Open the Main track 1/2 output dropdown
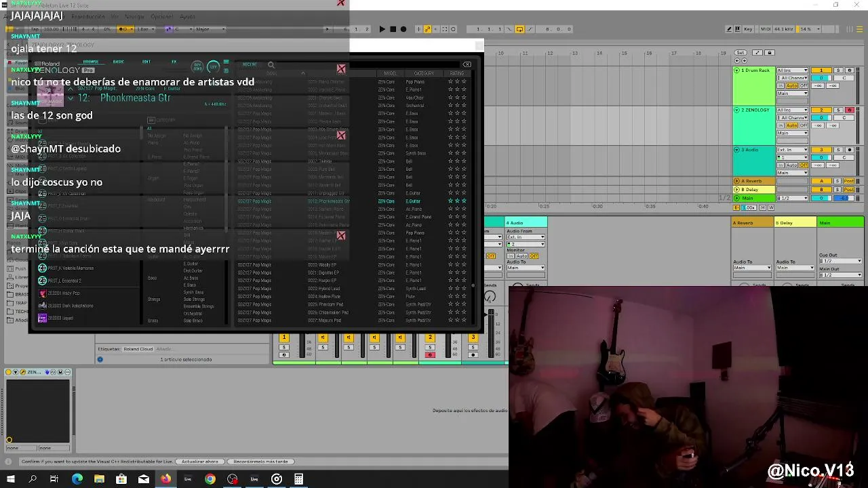The image size is (868, 488). (792, 198)
